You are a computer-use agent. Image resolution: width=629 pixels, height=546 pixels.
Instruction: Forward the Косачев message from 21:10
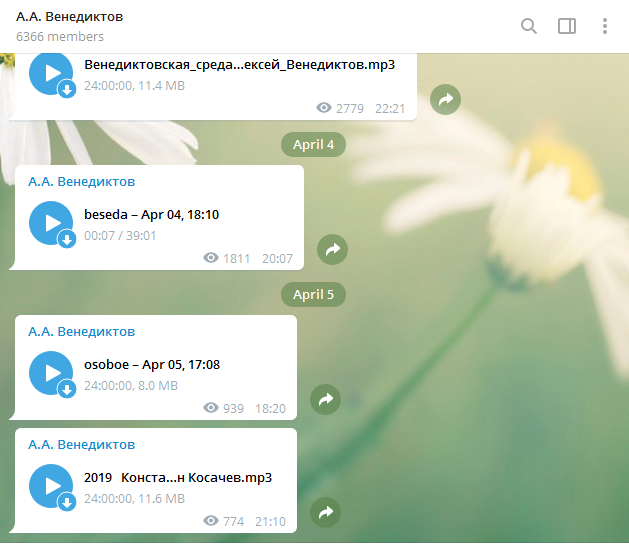coord(325,512)
